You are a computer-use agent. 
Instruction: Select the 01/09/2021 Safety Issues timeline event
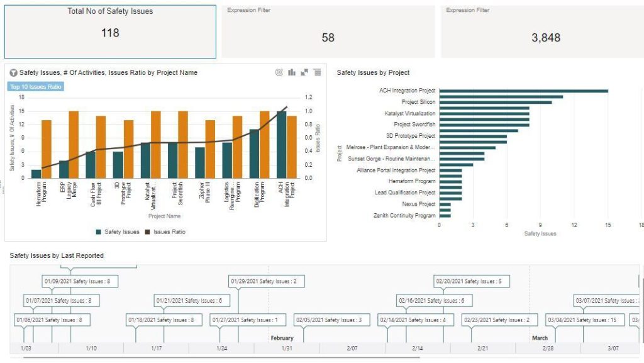[80, 281]
